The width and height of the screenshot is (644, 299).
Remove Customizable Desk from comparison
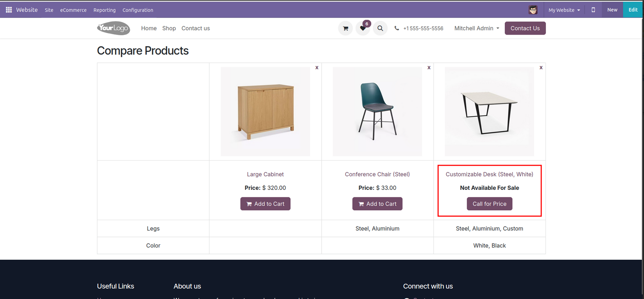(x=541, y=67)
